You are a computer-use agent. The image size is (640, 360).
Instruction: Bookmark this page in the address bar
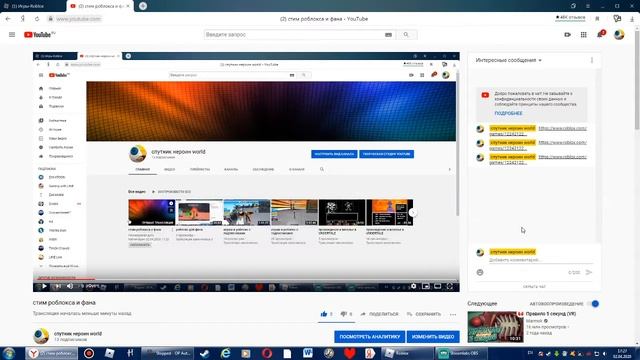[597, 19]
